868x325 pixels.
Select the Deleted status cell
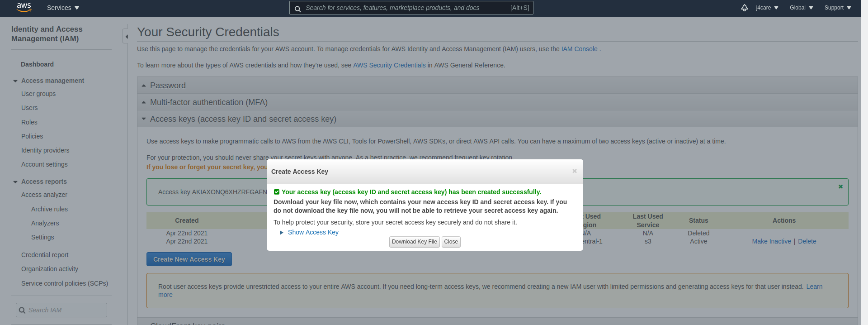698,233
